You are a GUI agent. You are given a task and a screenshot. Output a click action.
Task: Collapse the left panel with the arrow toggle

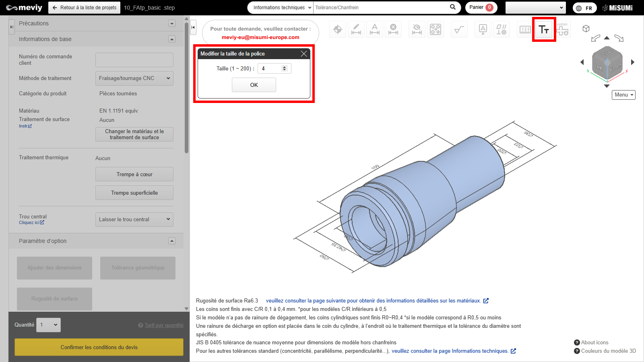pyautogui.click(x=193, y=27)
